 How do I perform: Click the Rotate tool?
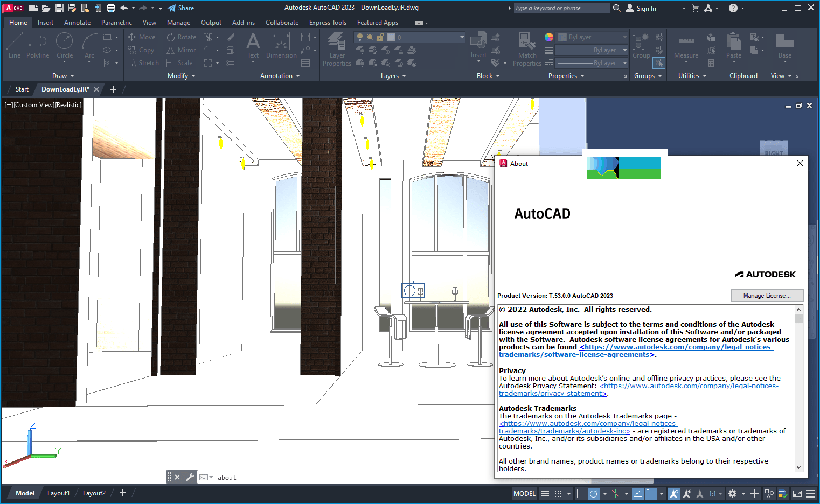pyautogui.click(x=182, y=37)
